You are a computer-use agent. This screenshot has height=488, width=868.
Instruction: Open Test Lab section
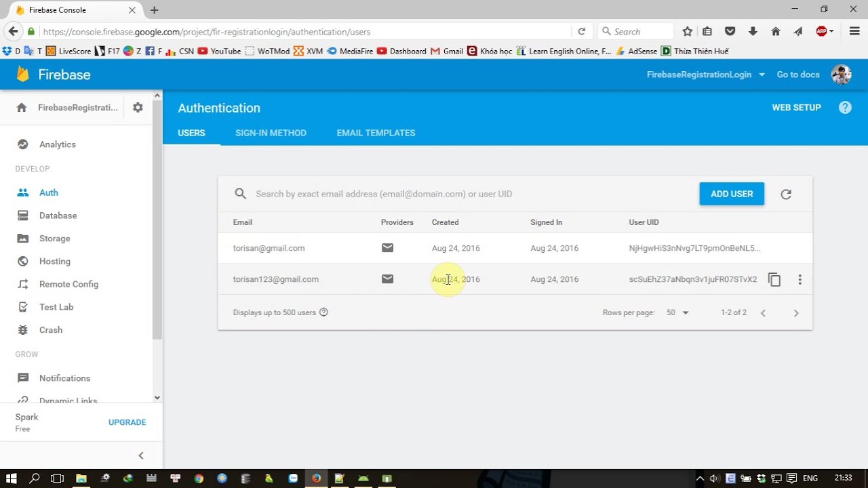pyautogui.click(x=56, y=307)
